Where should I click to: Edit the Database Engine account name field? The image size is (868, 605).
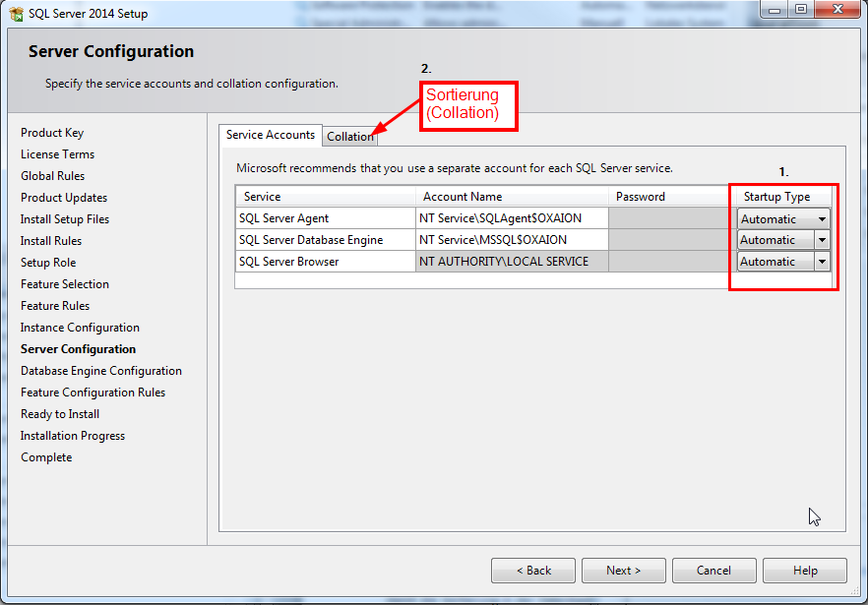tap(512, 240)
